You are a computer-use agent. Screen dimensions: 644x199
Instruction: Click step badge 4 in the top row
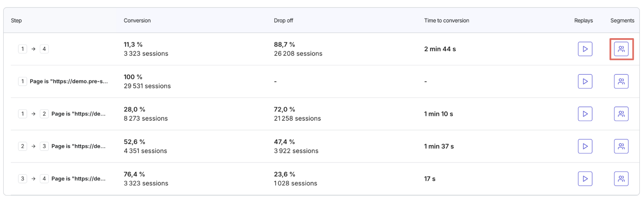coord(44,49)
